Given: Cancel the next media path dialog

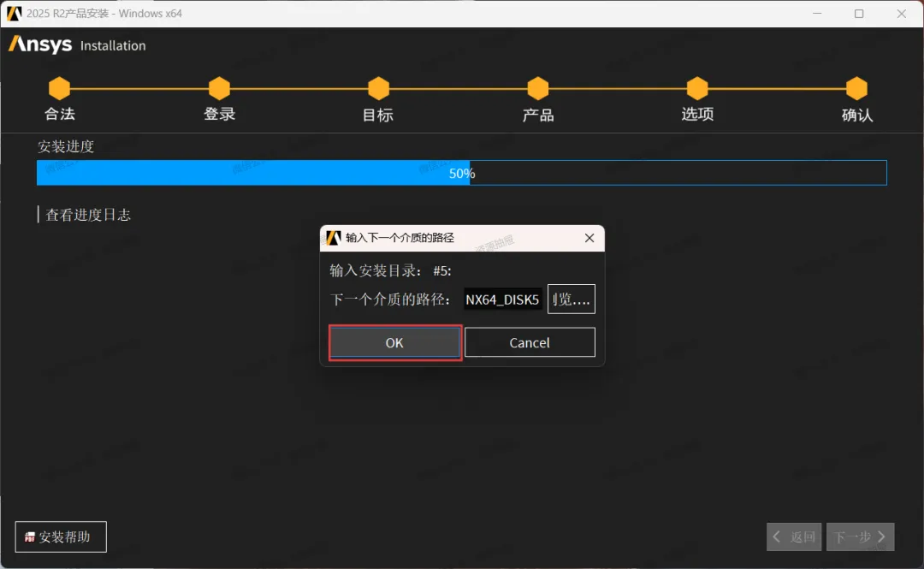Looking at the screenshot, I should [530, 342].
